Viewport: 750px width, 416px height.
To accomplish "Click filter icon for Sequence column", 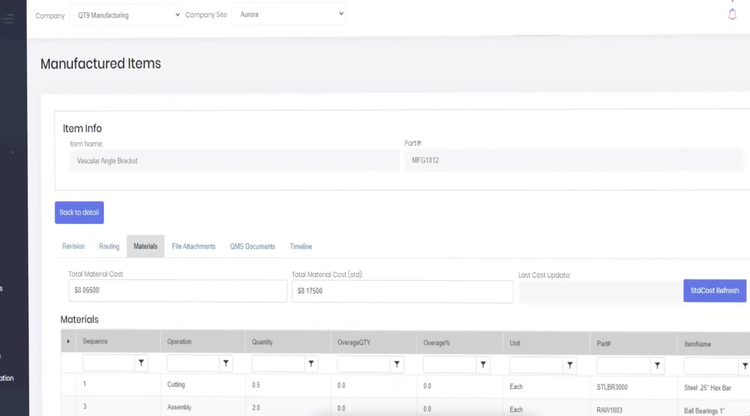I will [x=141, y=363].
